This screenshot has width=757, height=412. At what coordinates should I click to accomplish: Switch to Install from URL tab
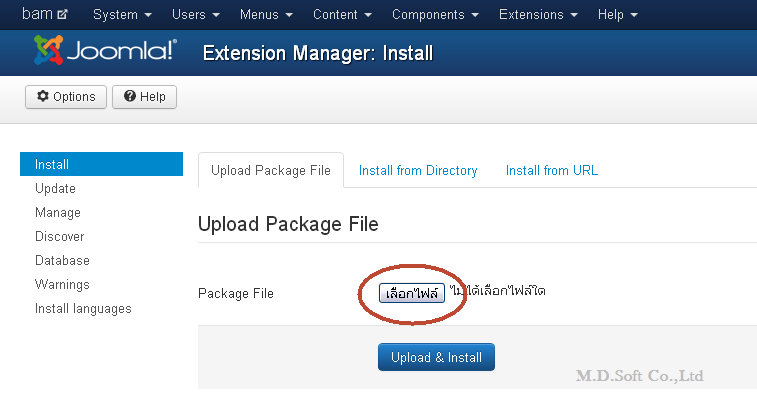coord(551,170)
